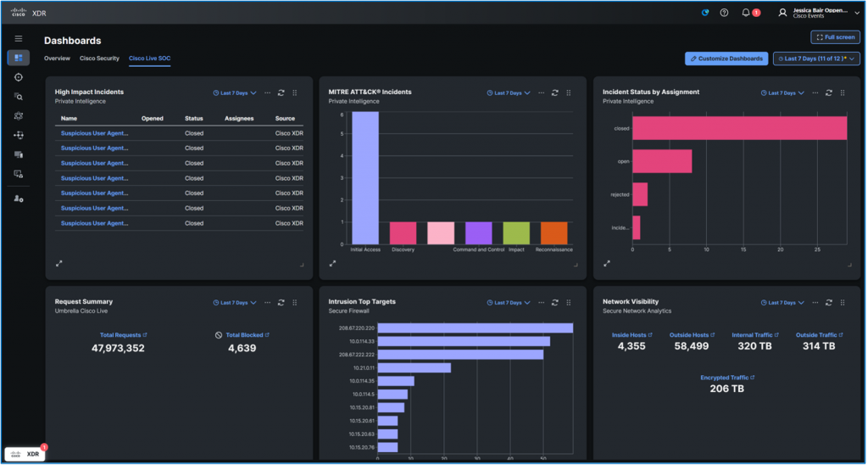Open the help question mark icon

tap(724, 13)
